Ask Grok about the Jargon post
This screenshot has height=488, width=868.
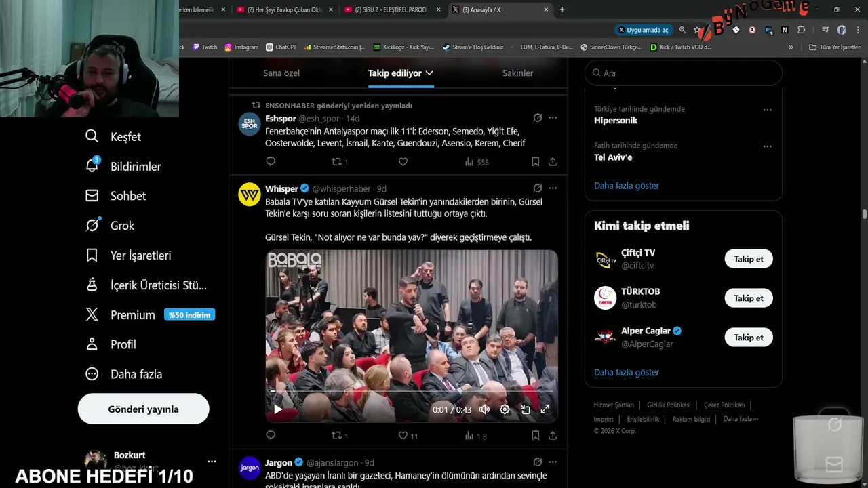point(538,462)
